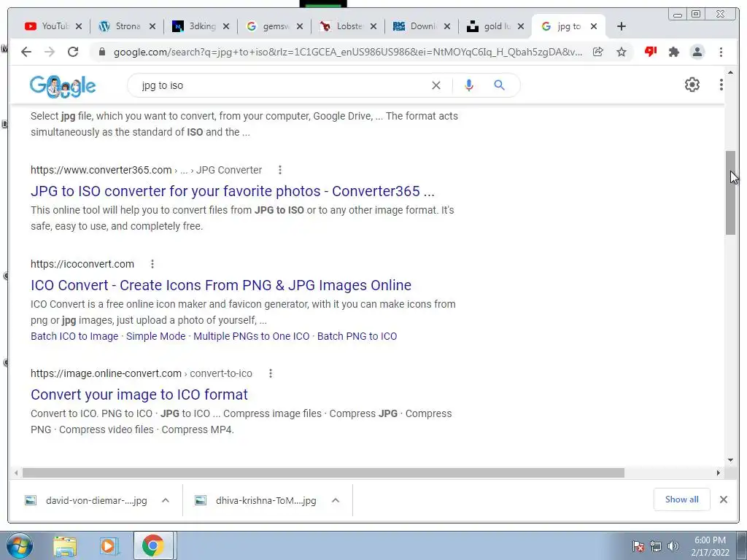Image resolution: width=747 pixels, height=560 pixels.
Task: Open the Batch ICO to Image sitelink
Action: coord(74,336)
